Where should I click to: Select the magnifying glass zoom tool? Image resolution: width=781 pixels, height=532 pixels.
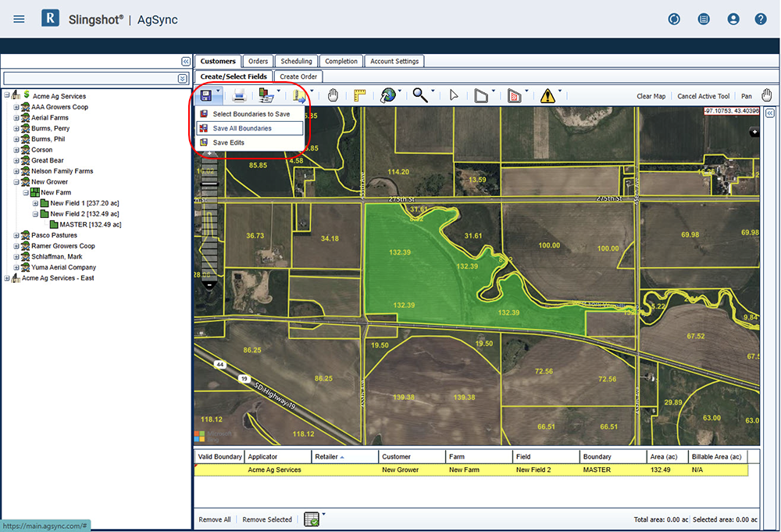tap(420, 95)
